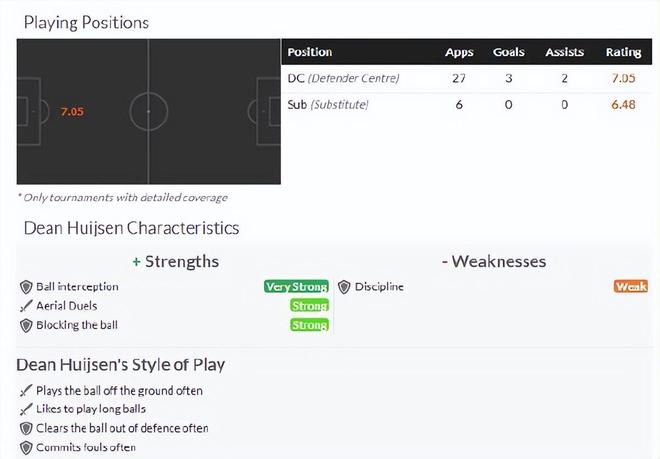660x459 pixels.
Task: Sort table by Rating column header
Action: [623, 52]
